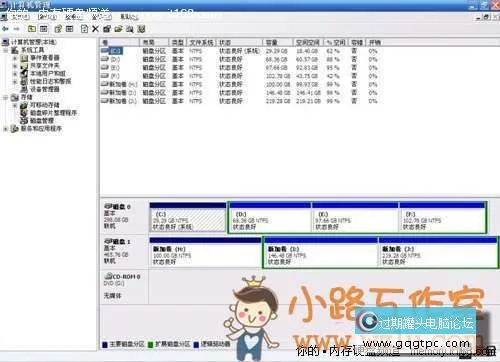
Task: Click the drive icon of volume (E:) in the list
Action: [105, 67]
